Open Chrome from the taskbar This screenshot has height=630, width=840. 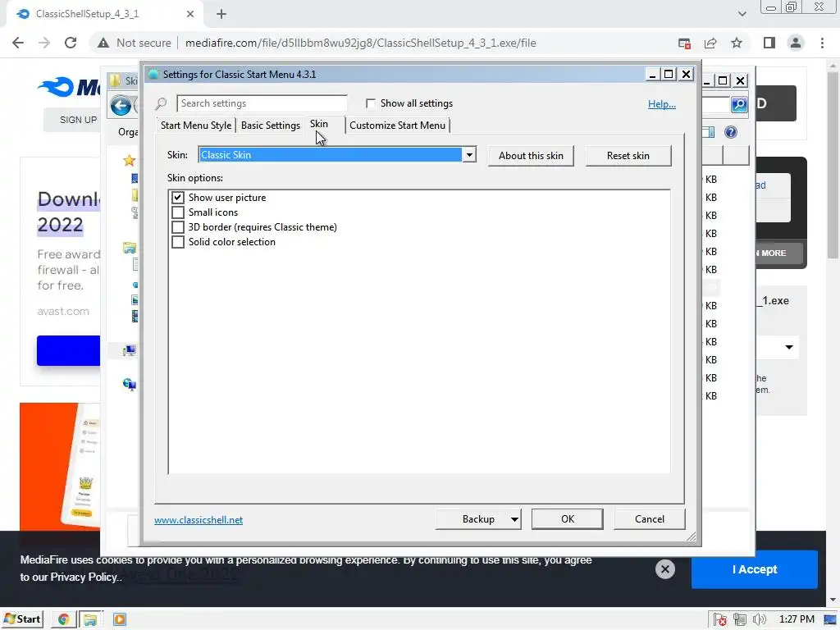pos(64,619)
